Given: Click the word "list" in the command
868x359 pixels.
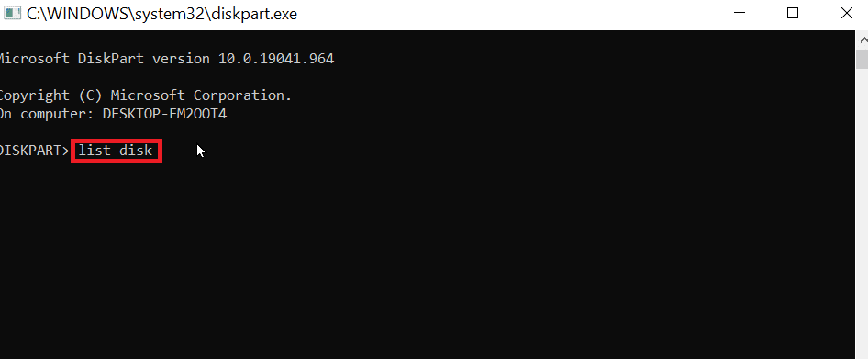Looking at the screenshot, I should [x=95, y=151].
